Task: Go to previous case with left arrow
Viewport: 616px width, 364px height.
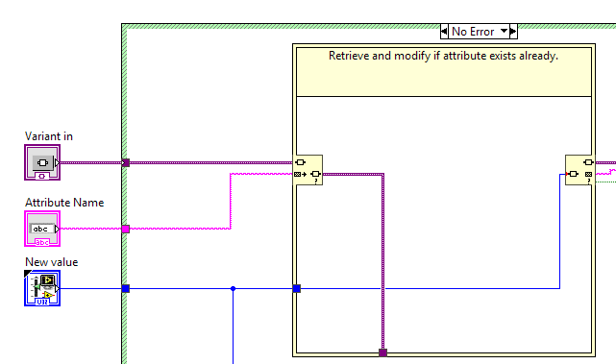Action: click(444, 32)
